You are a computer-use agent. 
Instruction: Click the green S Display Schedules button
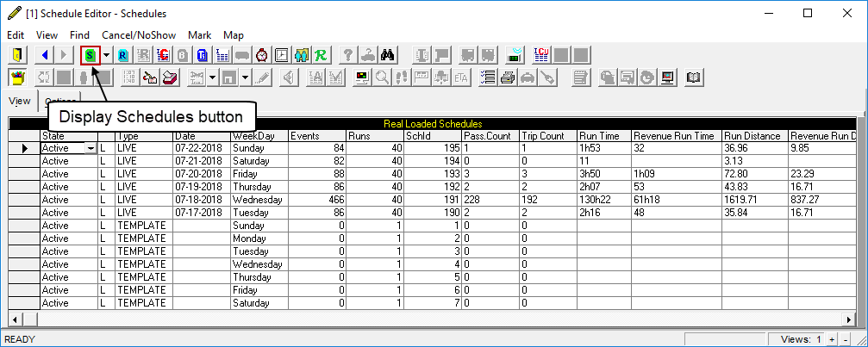coord(91,55)
